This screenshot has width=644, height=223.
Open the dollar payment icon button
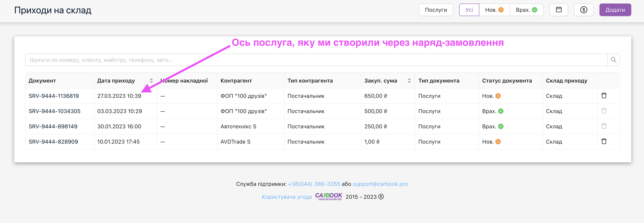(583, 10)
